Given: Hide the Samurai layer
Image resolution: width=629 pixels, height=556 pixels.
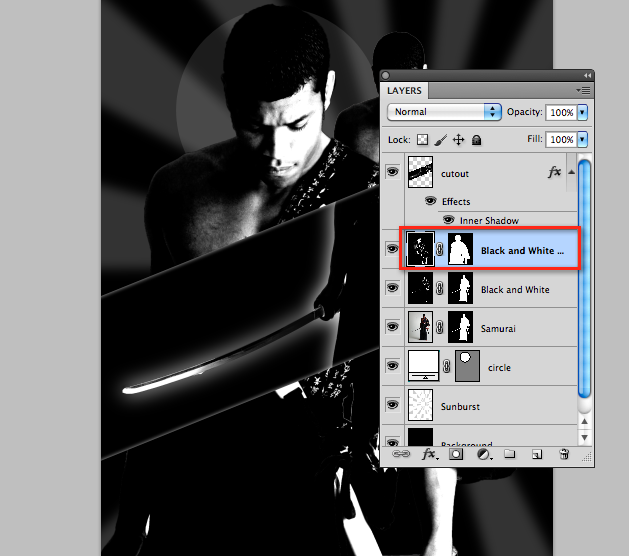Looking at the screenshot, I should tap(392, 326).
